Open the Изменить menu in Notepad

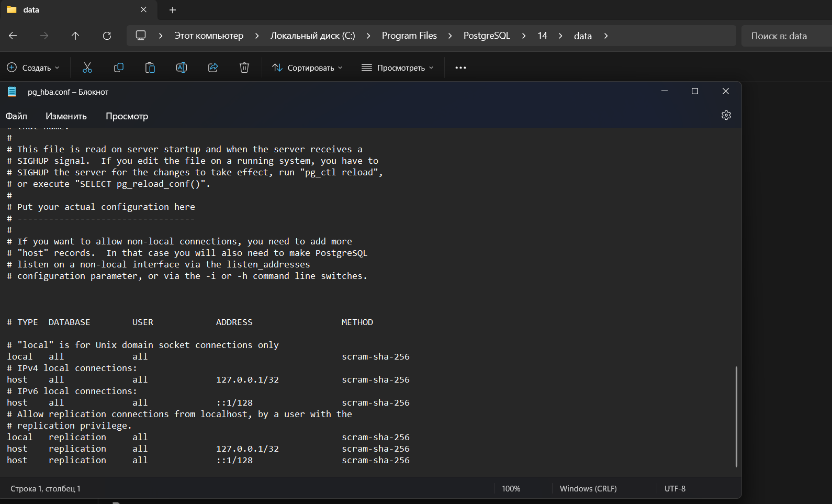point(66,116)
